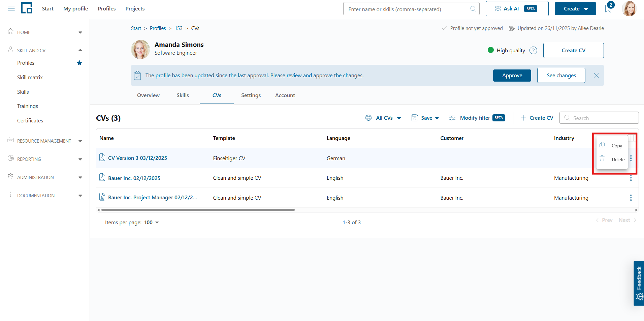Select Copy from the context menu

[612, 146]
